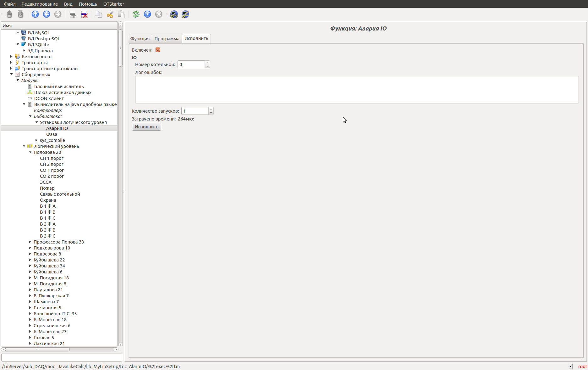Load from DB using first toolbar icon
Image resolution: width=588 pixels, height=370 pixels.
pos(9,14)
